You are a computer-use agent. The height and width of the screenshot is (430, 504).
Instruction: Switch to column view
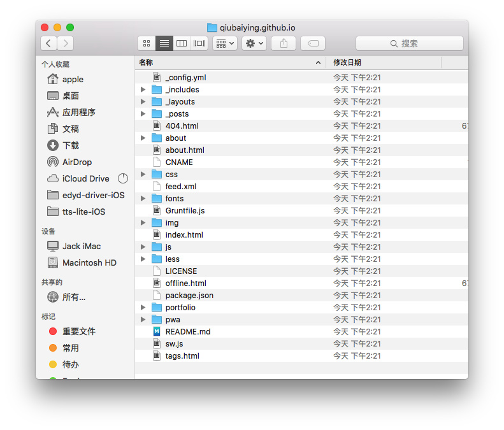[x=182, y=43]
